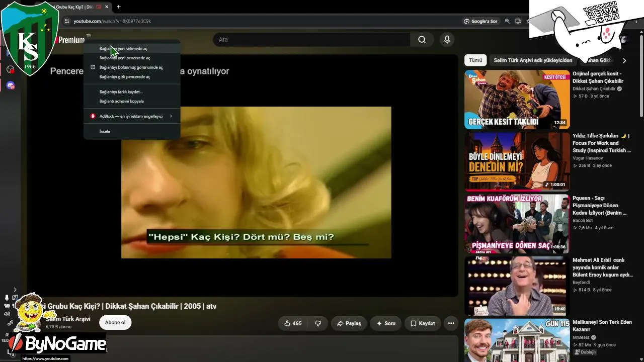
Task: Click the AdBlock red hand icon
Action: pyautogui.click(x=93, y=116)
